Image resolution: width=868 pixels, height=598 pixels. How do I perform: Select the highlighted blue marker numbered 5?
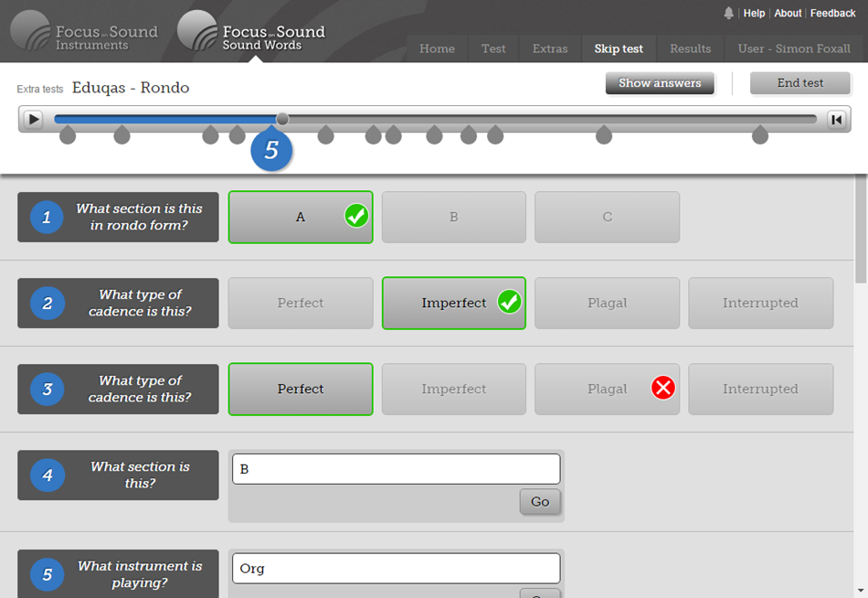[271, 149]
